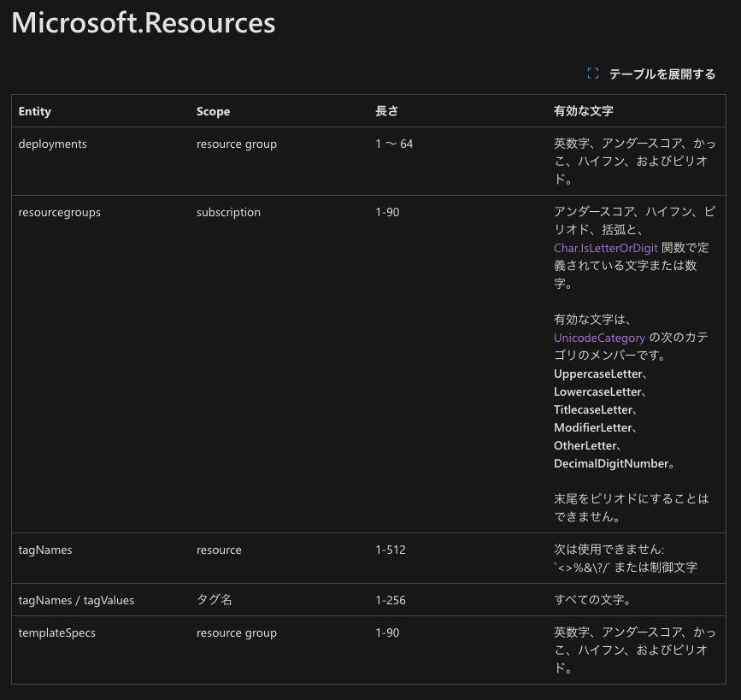Click the タグ名 scope cell
741x700 pixels.
point(214,600)
